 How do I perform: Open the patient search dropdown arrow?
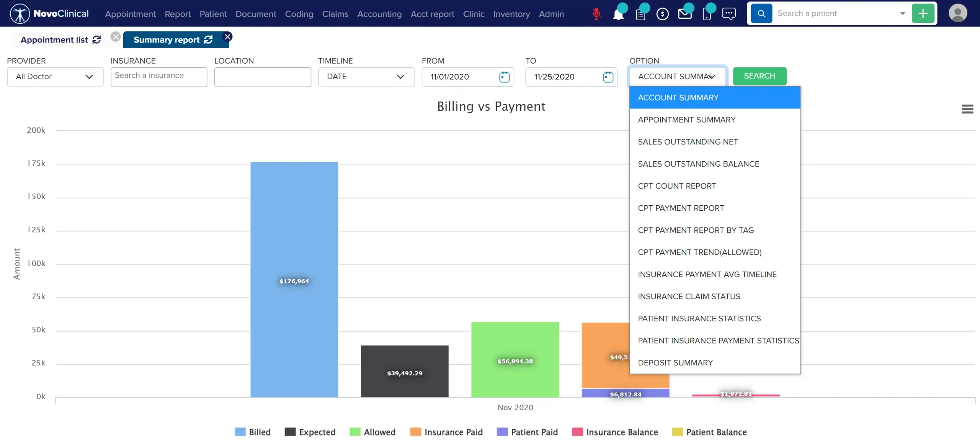click(902, 13)
